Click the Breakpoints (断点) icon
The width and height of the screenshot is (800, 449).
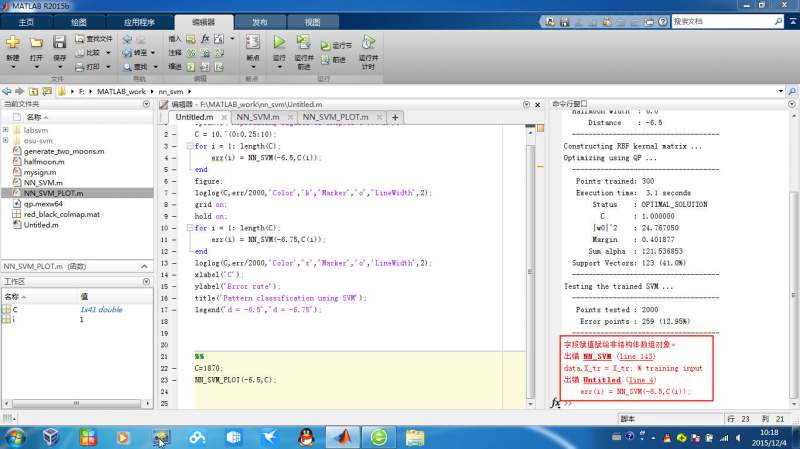click(253, 43)
